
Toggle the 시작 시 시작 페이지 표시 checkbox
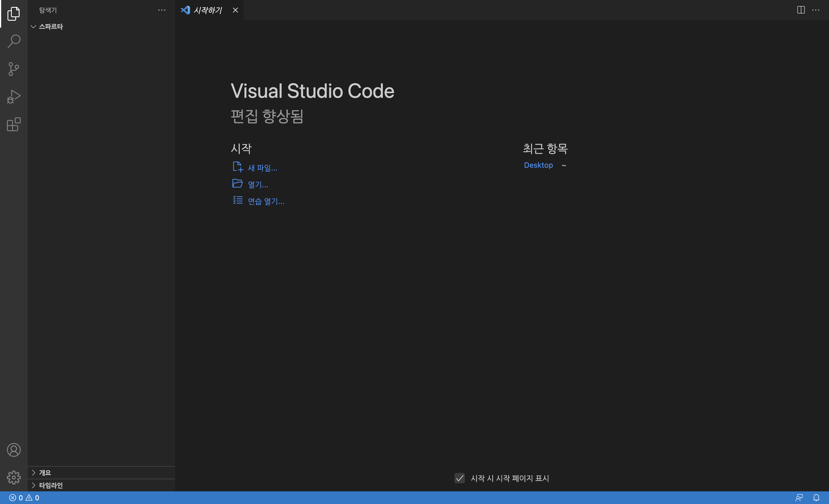[460, 478]
